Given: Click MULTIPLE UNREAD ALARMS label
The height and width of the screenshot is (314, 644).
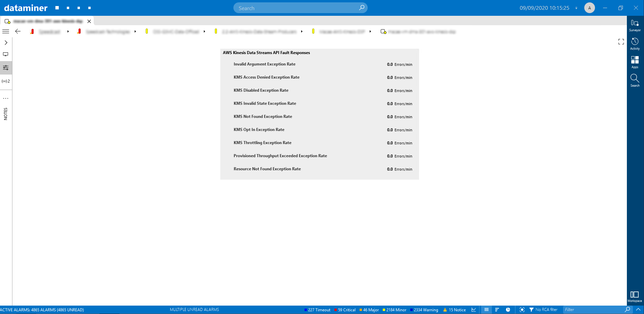Looking at the screenshot, I should [194, 310].
